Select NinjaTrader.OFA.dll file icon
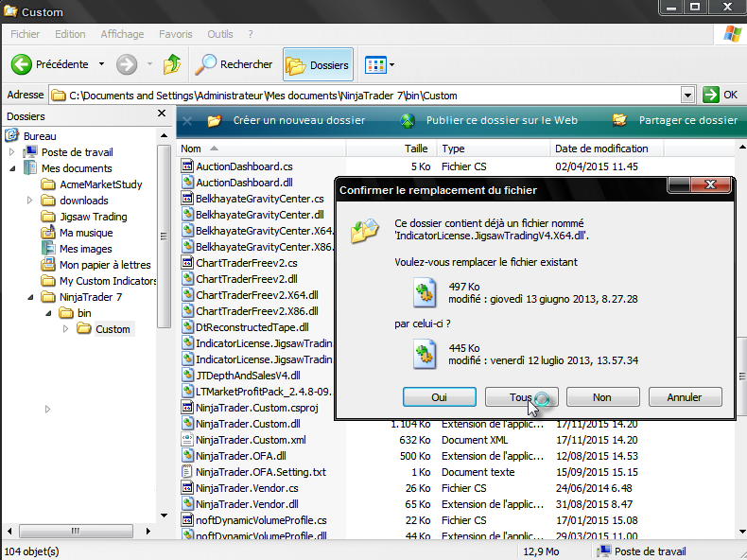 coord(187,456)
